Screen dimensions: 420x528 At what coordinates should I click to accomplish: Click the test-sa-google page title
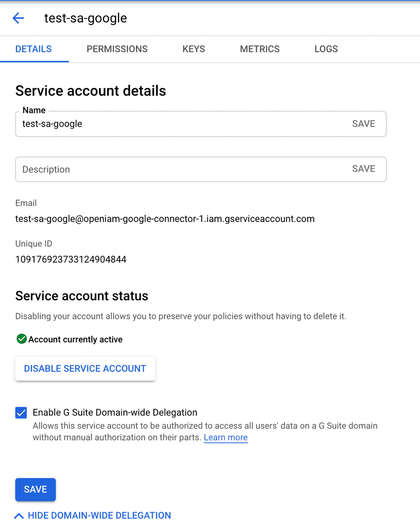click(x=86, y=18)
